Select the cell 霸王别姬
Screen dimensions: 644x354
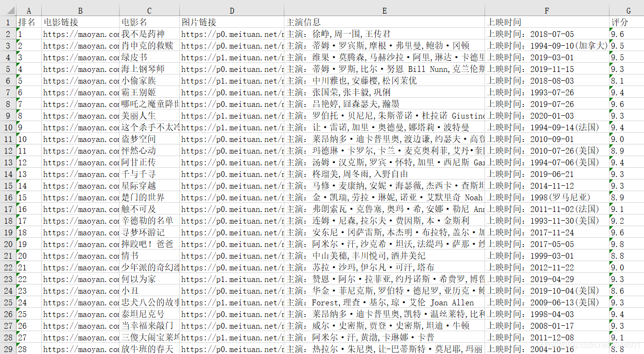point(149,92)
